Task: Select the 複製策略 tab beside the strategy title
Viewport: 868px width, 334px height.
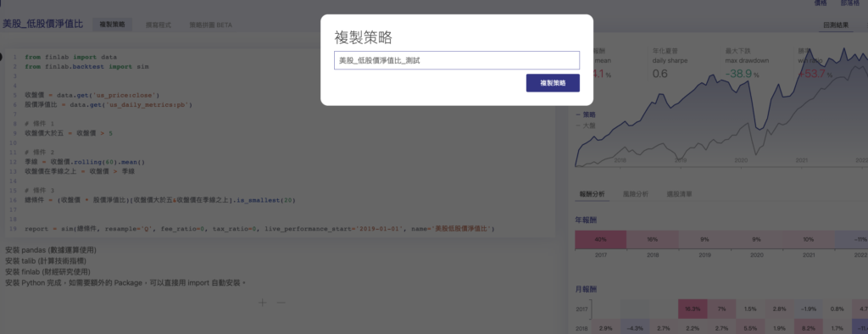Action: point(113,25)
